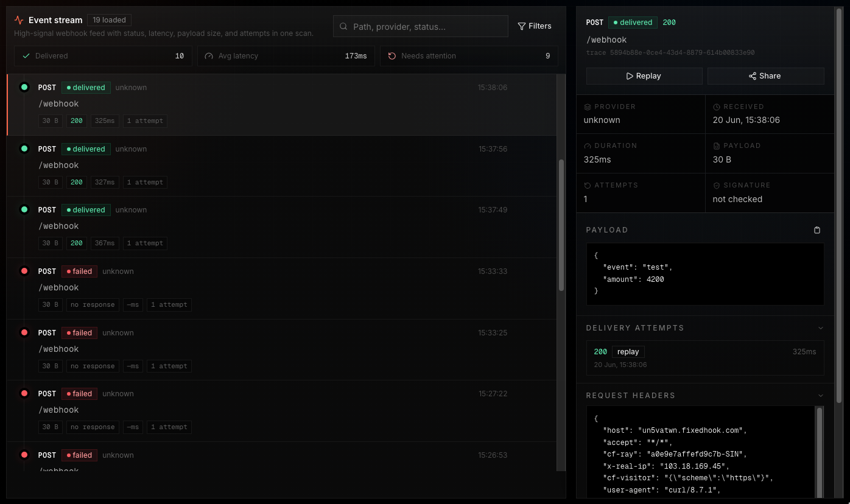Image resolution: width=850 pixels, height=504 pixels.
Task: Collapse the Delivery Attempts section
Action: [821, 328]
